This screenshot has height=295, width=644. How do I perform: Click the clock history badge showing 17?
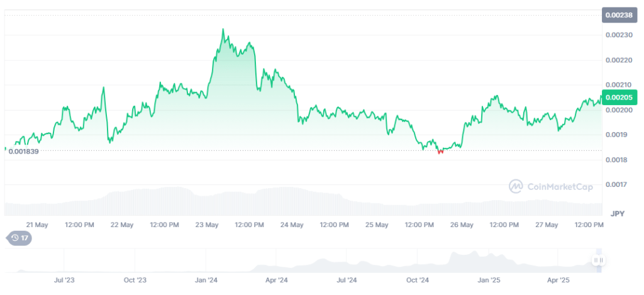[19, 238]
